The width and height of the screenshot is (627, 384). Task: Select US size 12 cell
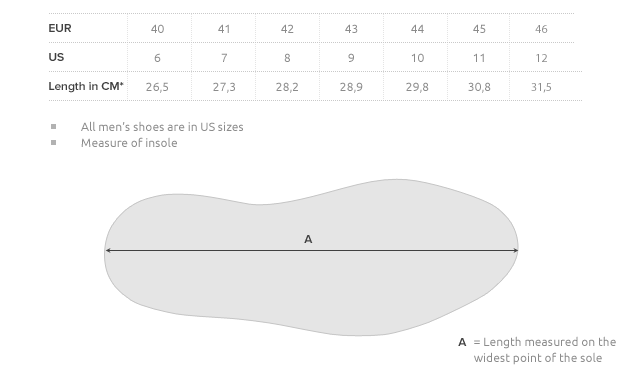click(541, 58)
